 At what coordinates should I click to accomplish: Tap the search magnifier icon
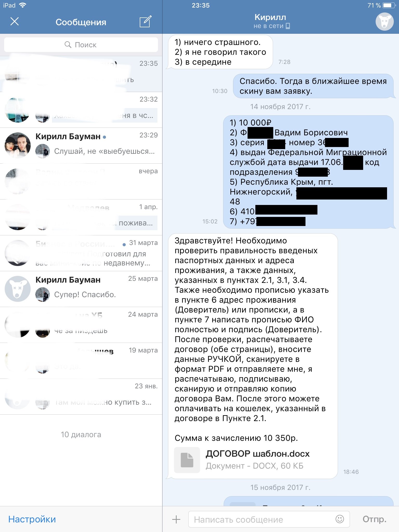(x=68, y=45)
